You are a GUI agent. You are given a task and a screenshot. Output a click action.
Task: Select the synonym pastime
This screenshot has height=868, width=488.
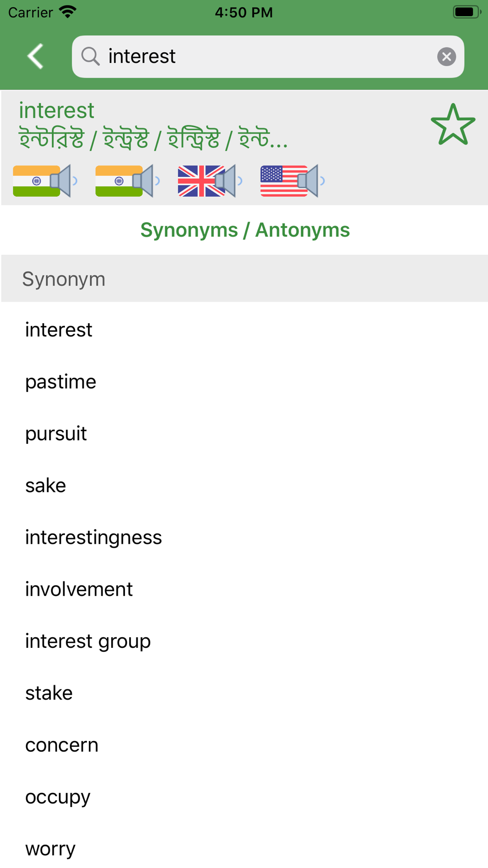[244, 382]
